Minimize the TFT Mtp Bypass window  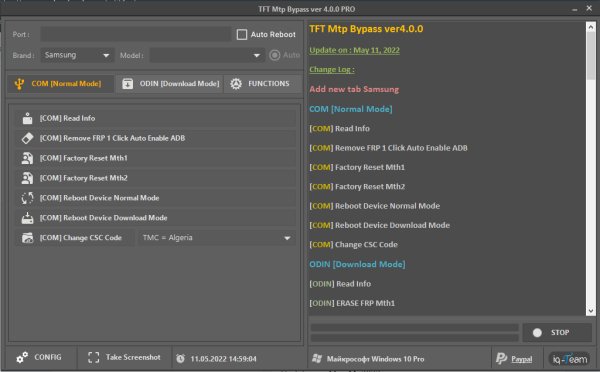point(575,9)
